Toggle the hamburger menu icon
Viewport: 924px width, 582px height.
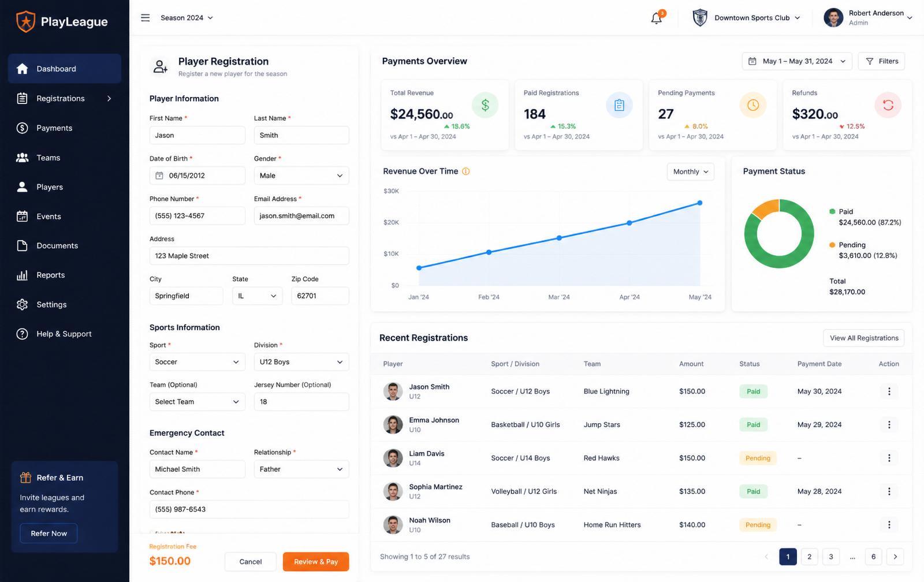pos(145,18)
